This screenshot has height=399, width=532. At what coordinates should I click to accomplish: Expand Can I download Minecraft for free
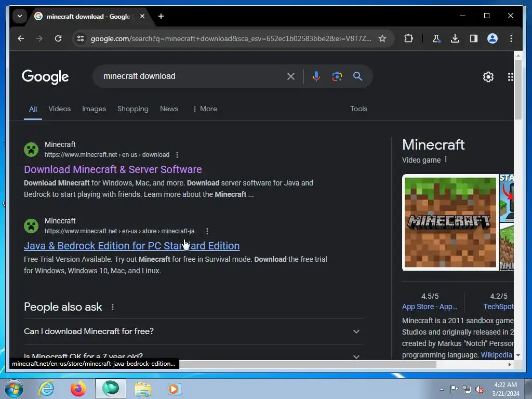[x=193, y=331]
